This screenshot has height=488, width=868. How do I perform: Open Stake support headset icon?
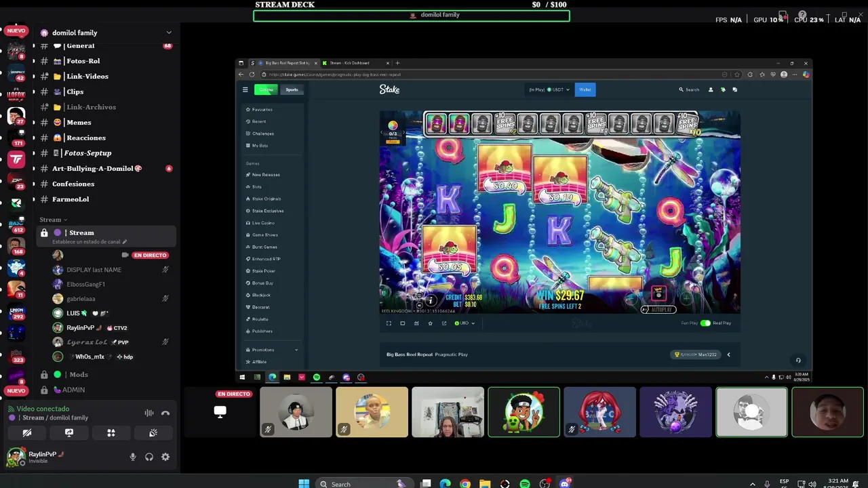pos(798,361)
